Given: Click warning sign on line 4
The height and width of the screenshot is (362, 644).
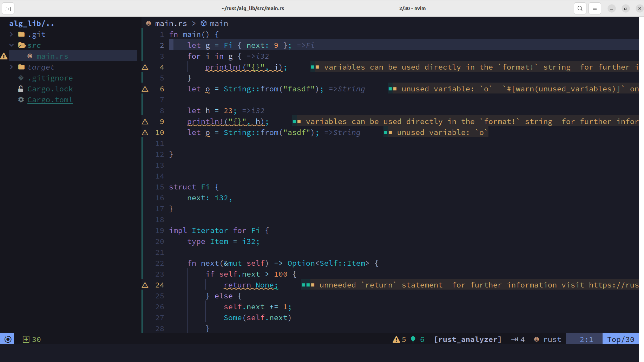Looking at the screenshot, I should 145,67.
